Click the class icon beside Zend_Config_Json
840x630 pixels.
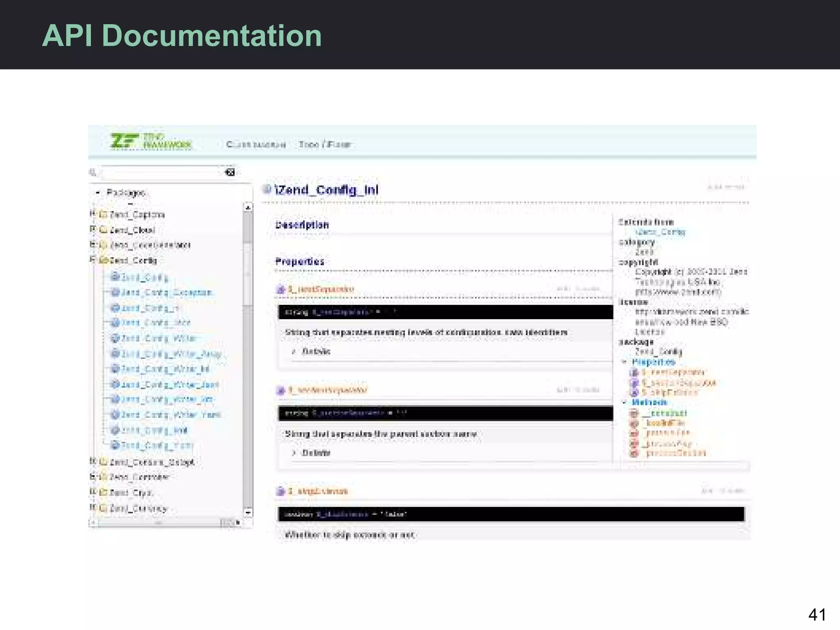pyautogui.click(x=115, y=323)
